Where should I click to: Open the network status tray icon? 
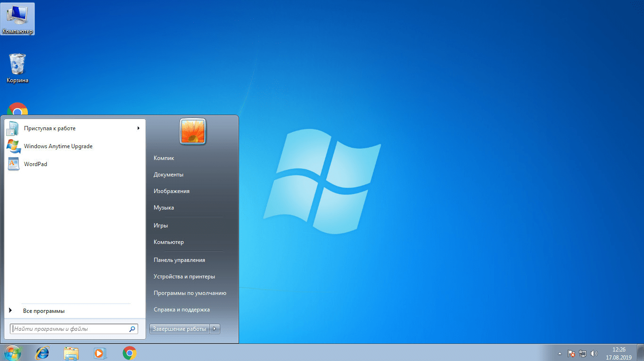(x=583, y=353)
